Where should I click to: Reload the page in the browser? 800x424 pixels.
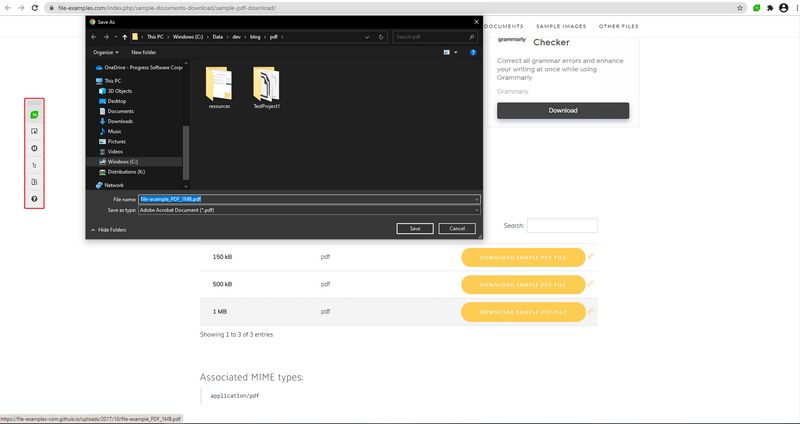pyautogui.click(x=35, y=8)
